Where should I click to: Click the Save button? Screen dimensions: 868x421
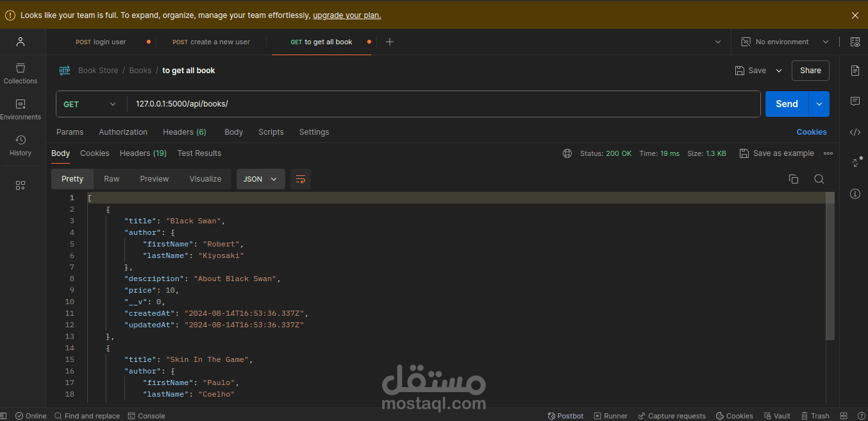coord(751,71)
